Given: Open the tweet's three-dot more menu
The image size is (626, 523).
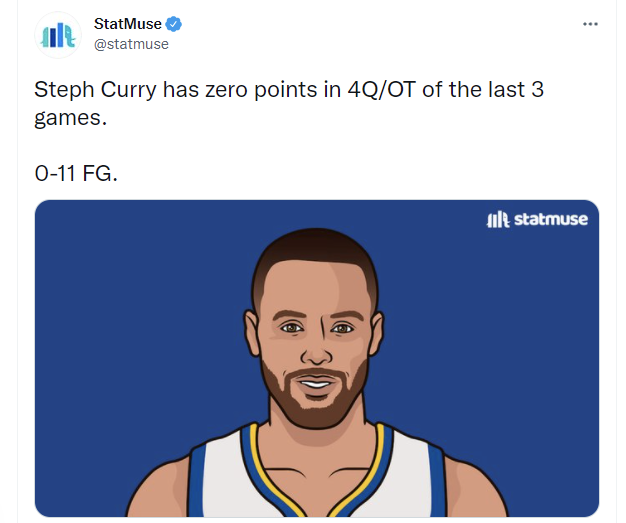Looking at the screenshot, I should 591,24.
